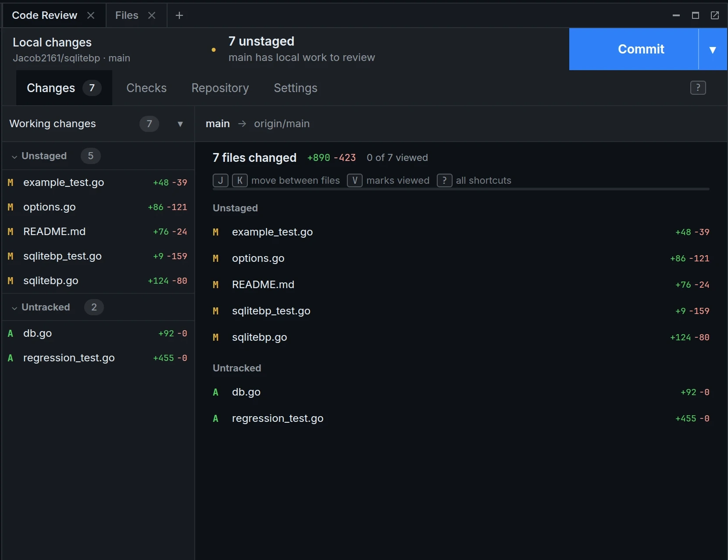This screenshot has height=560, width=728.
Task: Open a new tab with the plus icon
Action: [x=179, y=15]
